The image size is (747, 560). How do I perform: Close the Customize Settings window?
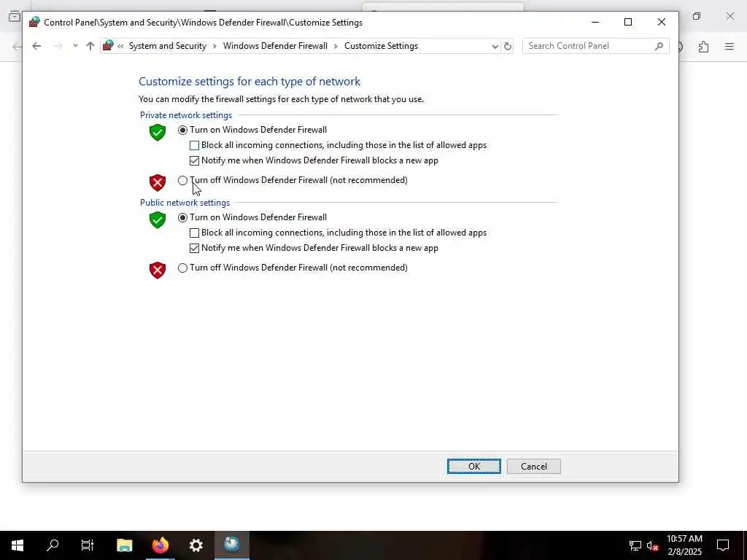click(661, 22)
